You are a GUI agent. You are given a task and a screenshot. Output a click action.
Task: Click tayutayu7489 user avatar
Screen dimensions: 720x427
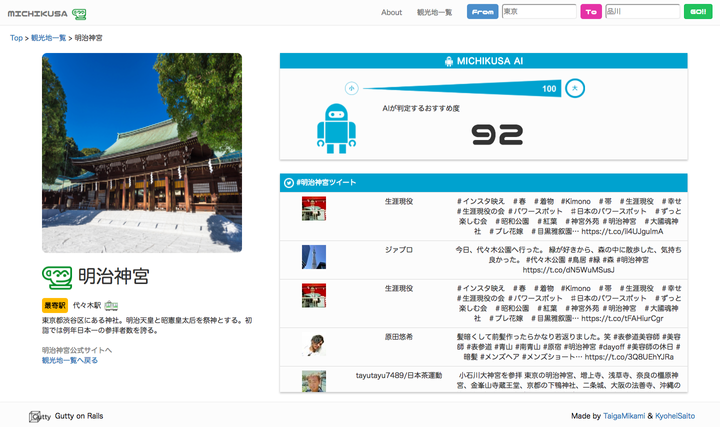point(314,381)
